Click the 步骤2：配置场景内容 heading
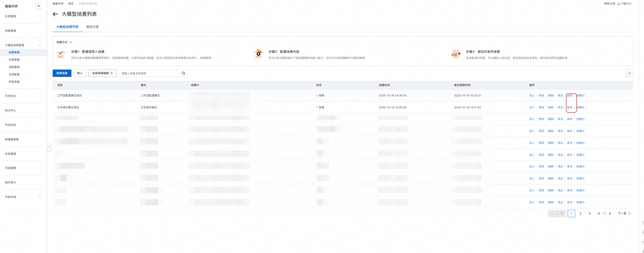This screenshot has width=644, height=253. tap(284, 52)
